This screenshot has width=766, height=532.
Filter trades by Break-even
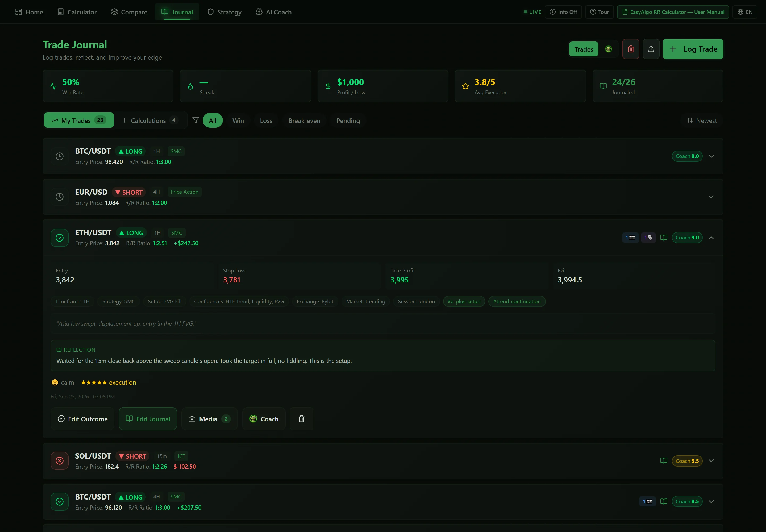click(304, 121)
